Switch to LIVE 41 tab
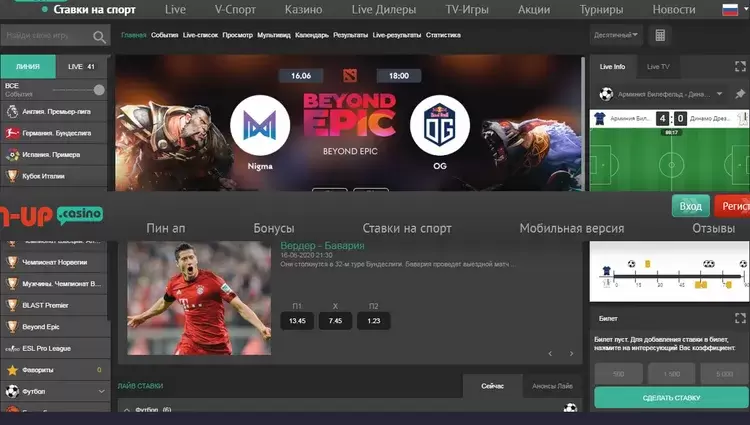Image resolution: width=750 pixels, height=425 pixels. [x=81, y=66]
